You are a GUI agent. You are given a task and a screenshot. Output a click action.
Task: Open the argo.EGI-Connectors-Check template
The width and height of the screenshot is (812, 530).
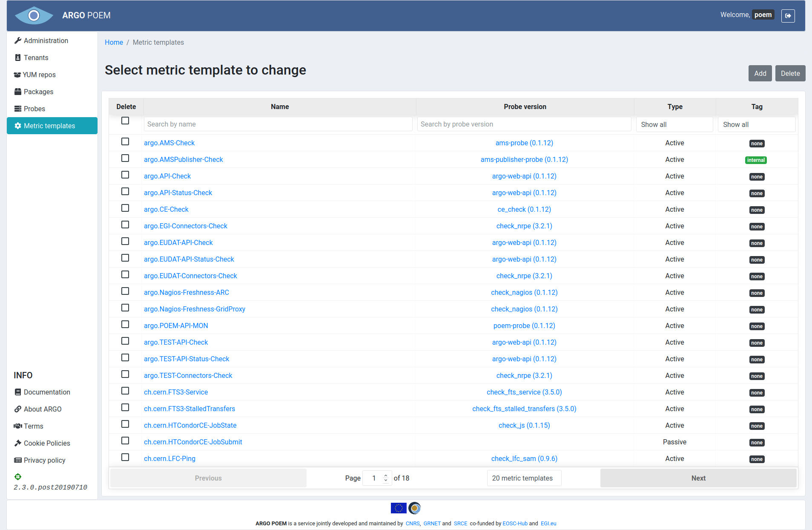(186, 226)
